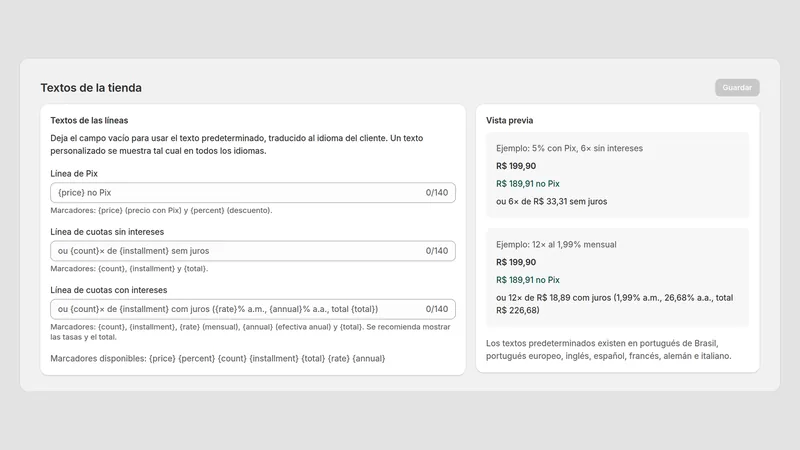Viewport: 800px width, 450px height.
Task: Click the 'Textos de las líneas' title
Action: click(x=89, y=120)
